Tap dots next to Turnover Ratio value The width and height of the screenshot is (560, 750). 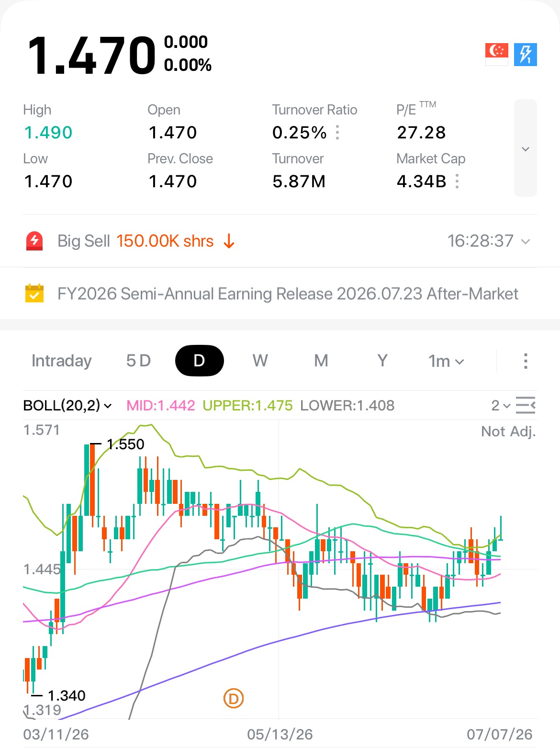[x=337, y=132]
